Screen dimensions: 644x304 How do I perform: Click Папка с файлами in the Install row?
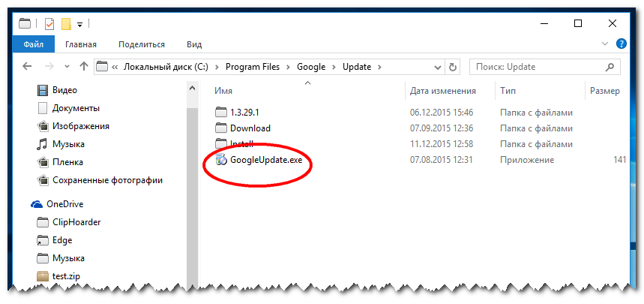point(536,144)
